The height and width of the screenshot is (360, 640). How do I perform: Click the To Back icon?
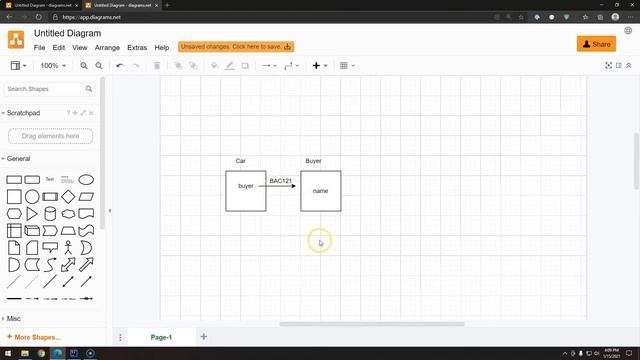tap(193, 66)
